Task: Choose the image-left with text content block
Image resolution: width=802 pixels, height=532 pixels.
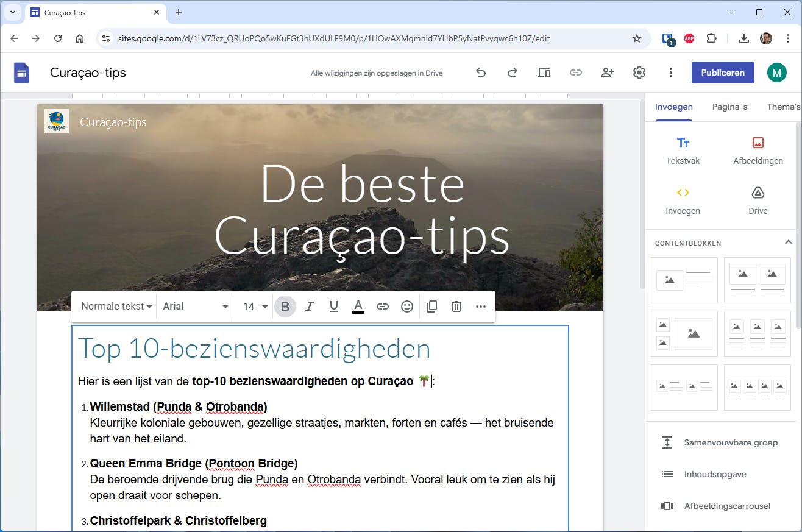Action: click(684, 280)
